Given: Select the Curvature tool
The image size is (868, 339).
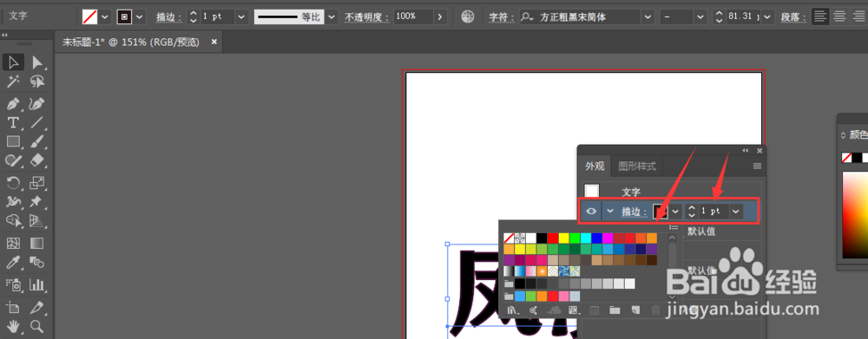Looking at the screenshot, I should coord(37,103).
